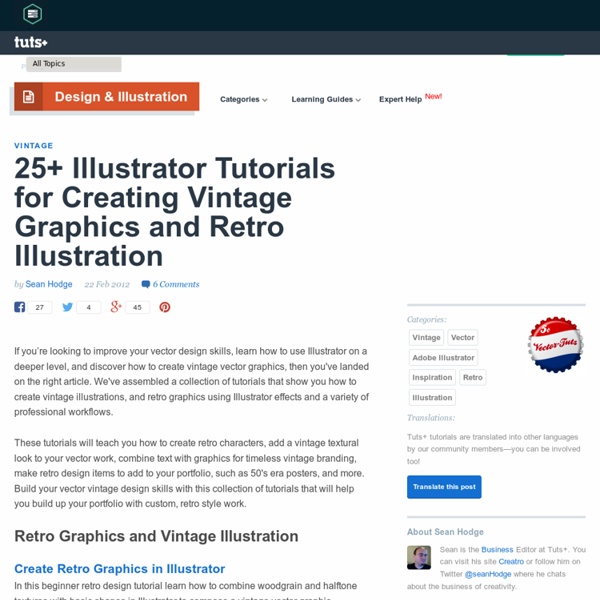Click the 22 Feb 2012 date
This screenshot has width=600, height=600.
click(107, 284)
